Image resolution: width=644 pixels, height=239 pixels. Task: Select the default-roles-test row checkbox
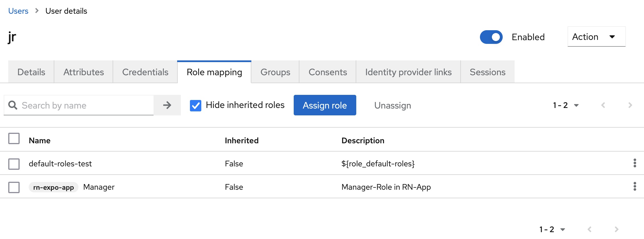pos(14,164)
